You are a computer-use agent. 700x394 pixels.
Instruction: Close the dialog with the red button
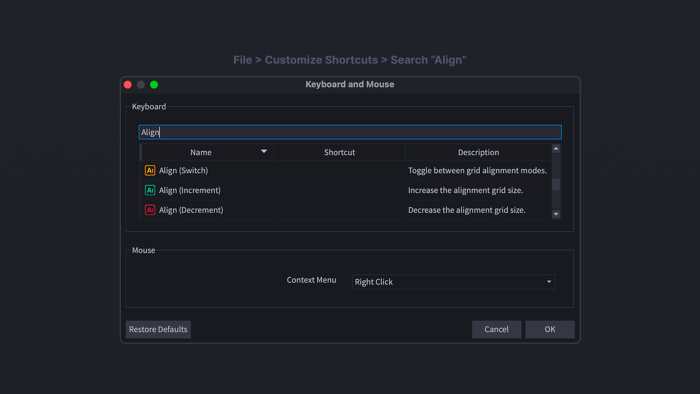pyautogui.click(x=128, y=85)
